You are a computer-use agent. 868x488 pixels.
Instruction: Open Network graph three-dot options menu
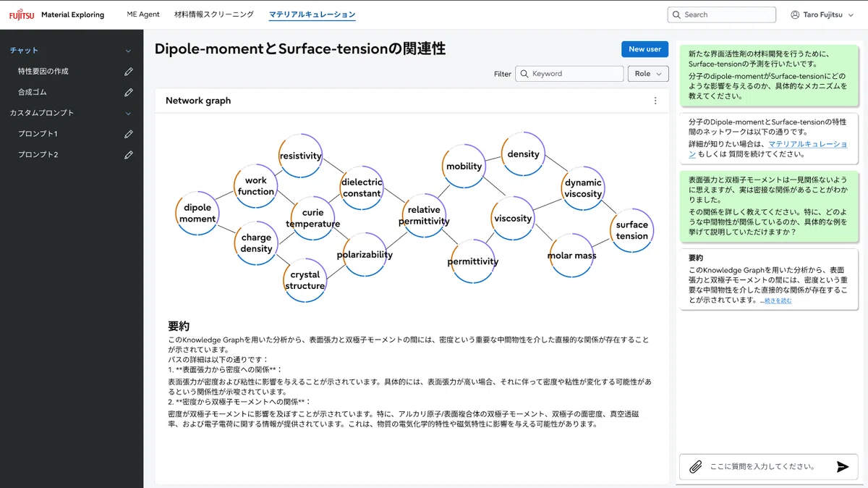pyautogui.click(x=655, y=101)
